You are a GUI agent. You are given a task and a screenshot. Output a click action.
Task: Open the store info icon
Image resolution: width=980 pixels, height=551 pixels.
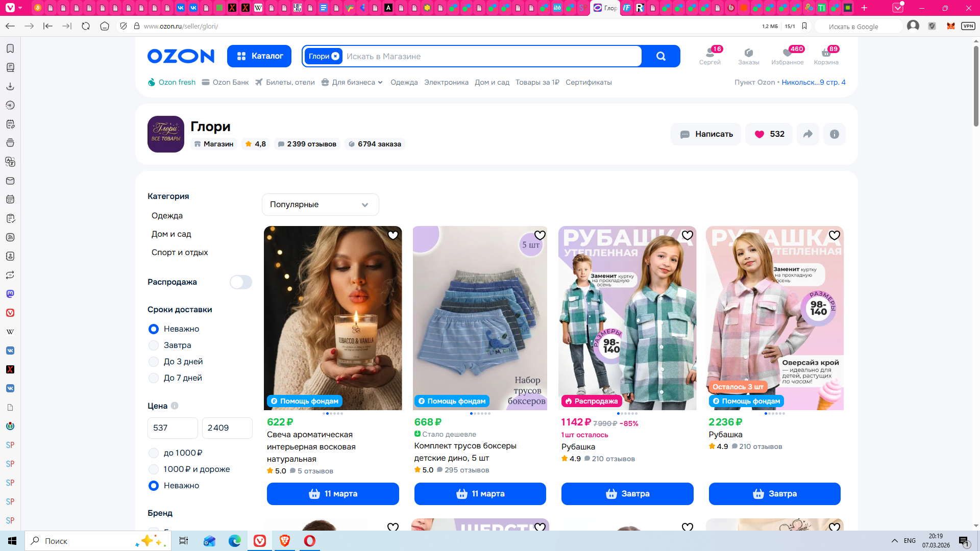(x=835, y=134)
